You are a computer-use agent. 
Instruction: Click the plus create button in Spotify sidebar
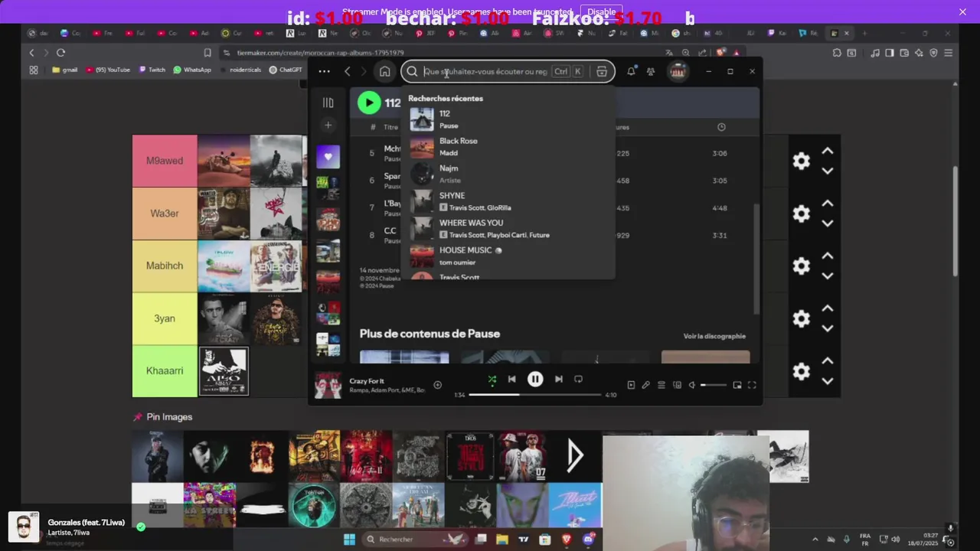[328, 125]
